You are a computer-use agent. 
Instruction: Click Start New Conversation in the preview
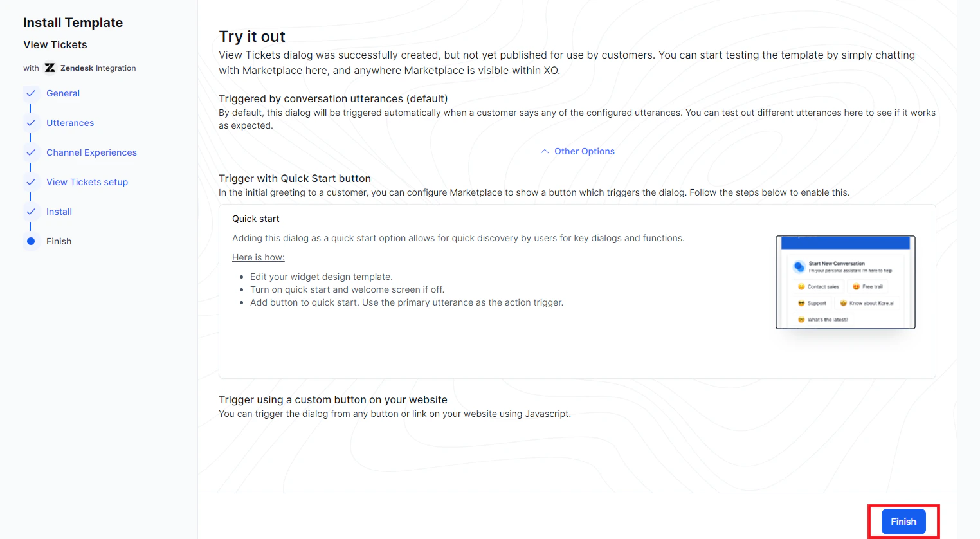[837, 264]
